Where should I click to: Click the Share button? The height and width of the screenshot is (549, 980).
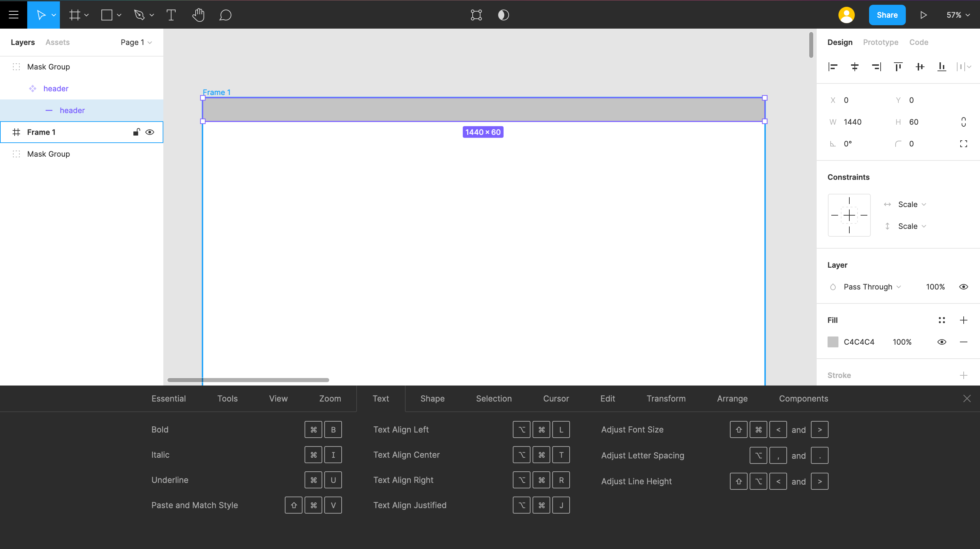click(x=887, y=15)
